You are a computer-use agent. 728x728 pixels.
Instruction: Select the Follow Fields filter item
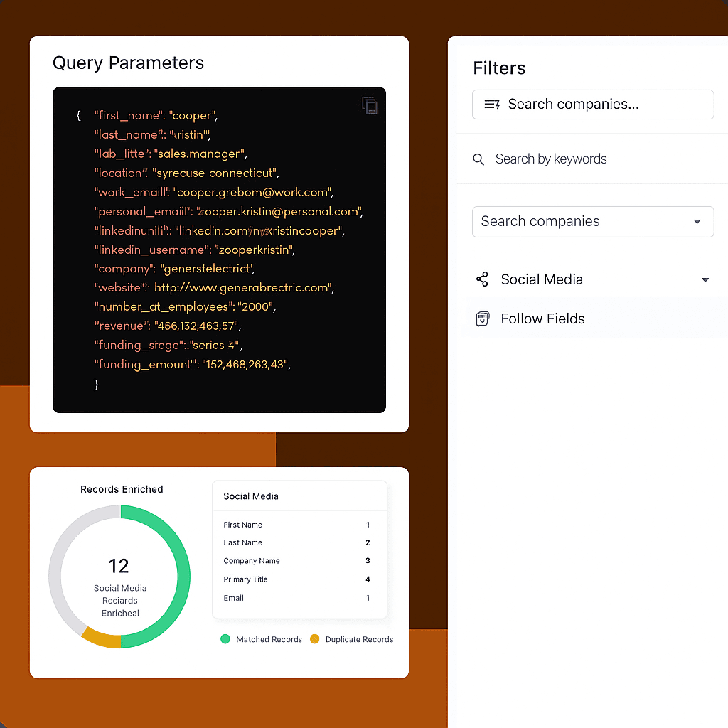(x=542, y=319)
